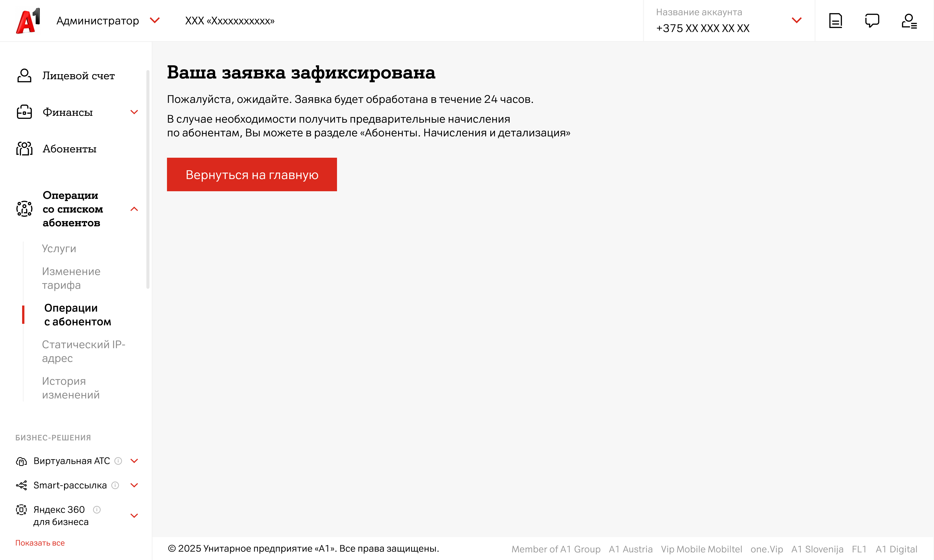Click the Показать все link
This screenshot has height=560, width=934.
[x=40, y=543]
